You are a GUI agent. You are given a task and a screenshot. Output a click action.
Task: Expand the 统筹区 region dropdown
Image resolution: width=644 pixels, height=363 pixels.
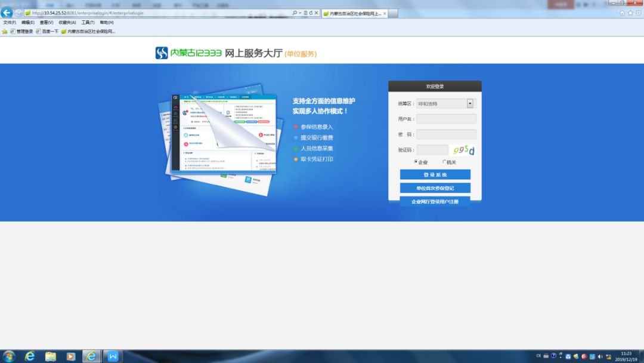tap(470, 103)
